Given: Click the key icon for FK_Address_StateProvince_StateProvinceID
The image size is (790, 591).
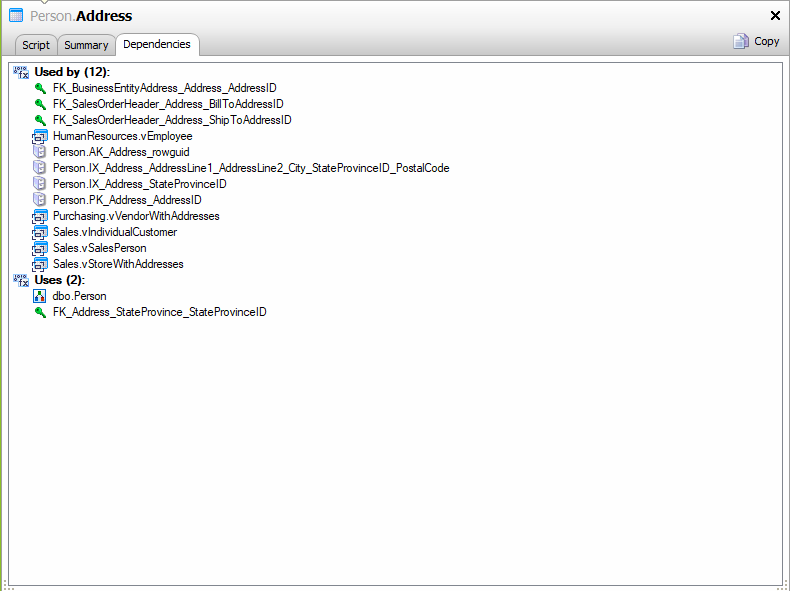Looking at the screenshot, I should [40, 312].
